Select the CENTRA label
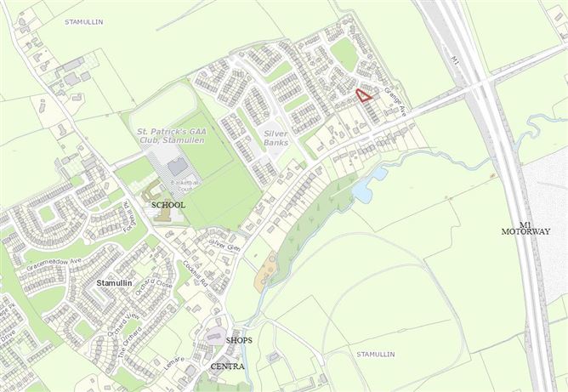 coord(228,366)
